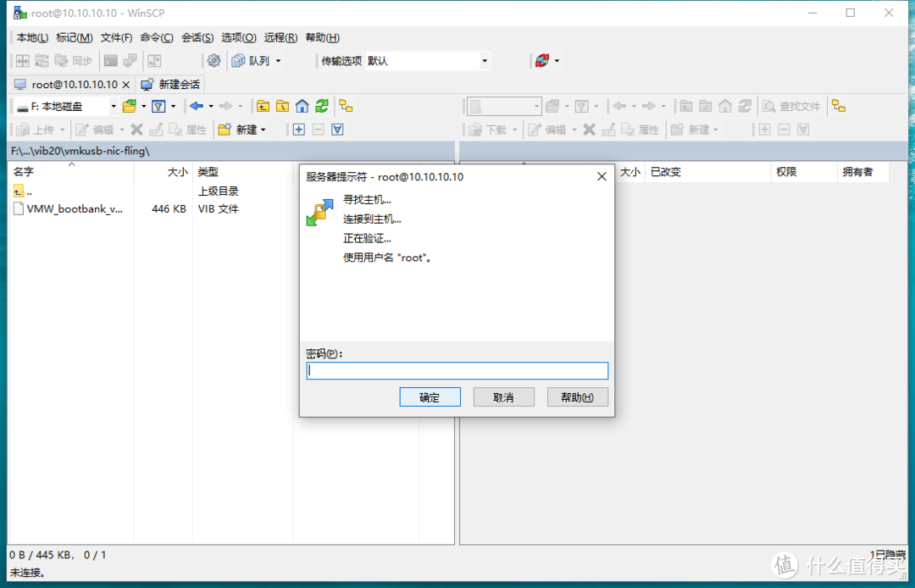Image resolution: width=915 pixels, height=588 pixels.
Task: Click the open terminal console icon
Action: point(110,61)
